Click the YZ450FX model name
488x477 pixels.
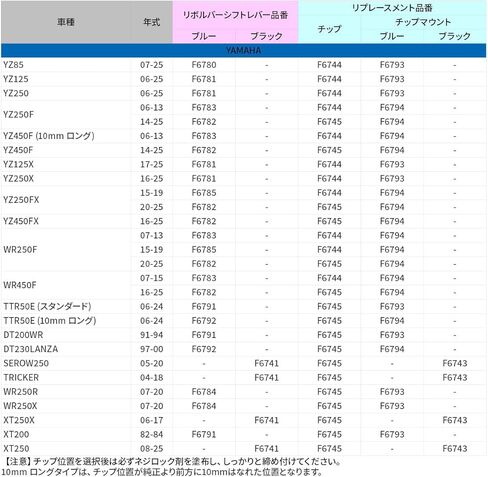pyautogui.click(x=21, y=221)
